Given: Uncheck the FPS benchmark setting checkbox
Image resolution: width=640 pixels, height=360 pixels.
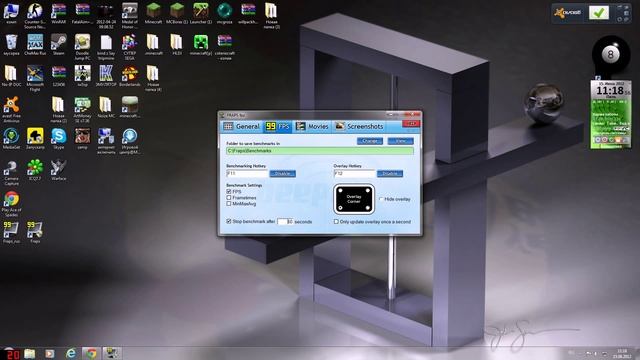Looking at the screenshot, I should pos(229,191).
